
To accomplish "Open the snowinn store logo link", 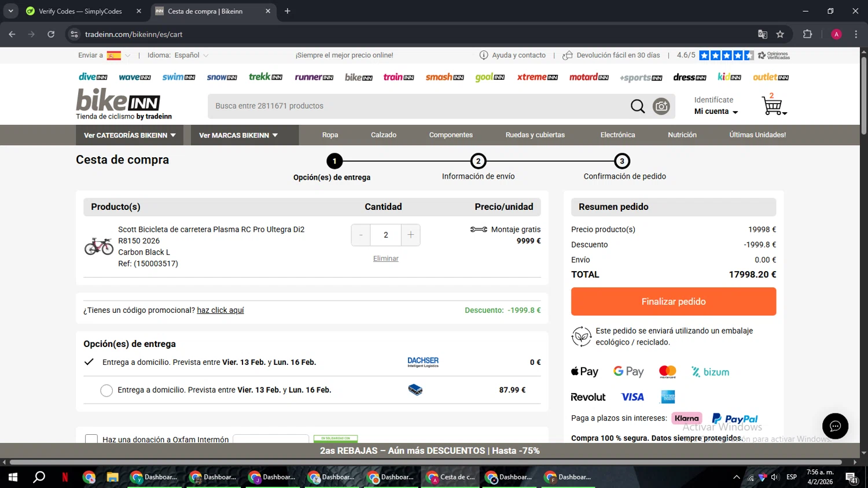I will (x=222, y=77).
